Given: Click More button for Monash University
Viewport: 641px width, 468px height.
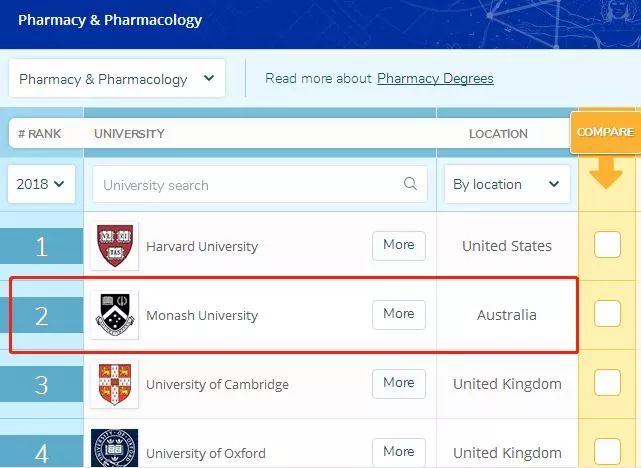Looking at the screenshot, I should point(399,314).
